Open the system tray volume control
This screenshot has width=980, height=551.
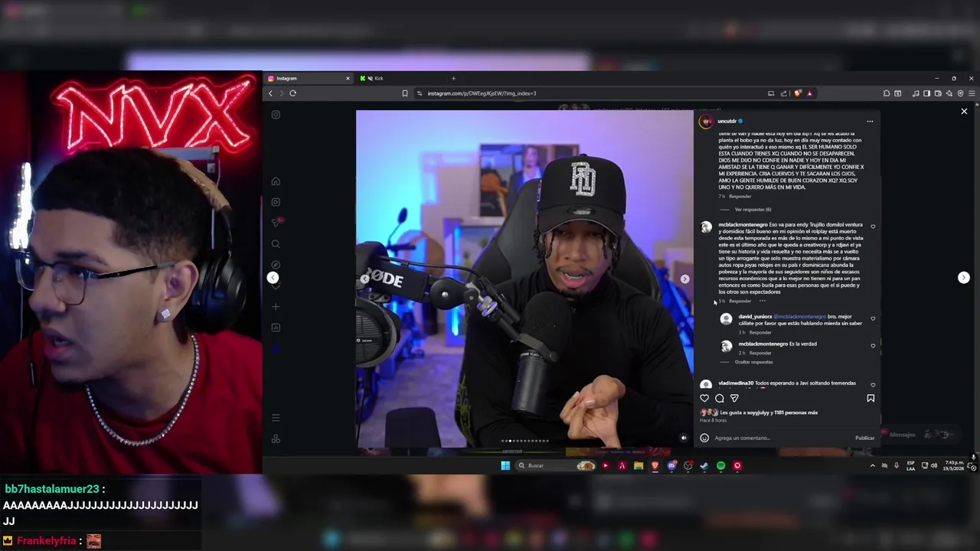(933, 465)
